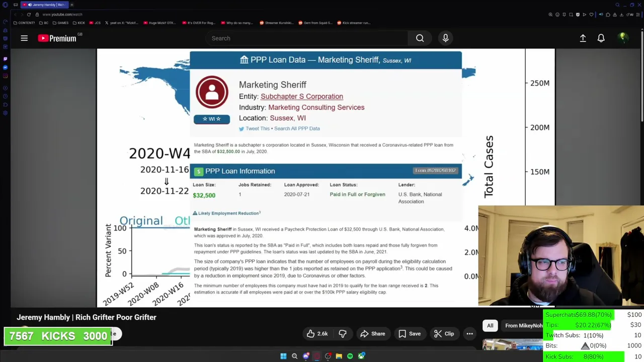The image size is (644, 362).
Task: Click the heart bookmarks toolbar icon
Action: tap(591, 15)
